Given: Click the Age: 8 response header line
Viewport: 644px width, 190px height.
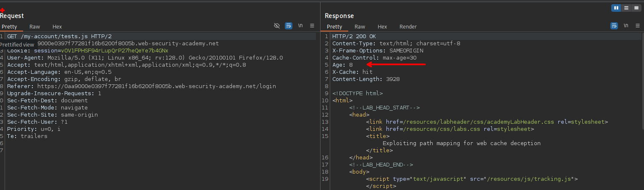Looking at the screenshot, I should tap(342, 65).
